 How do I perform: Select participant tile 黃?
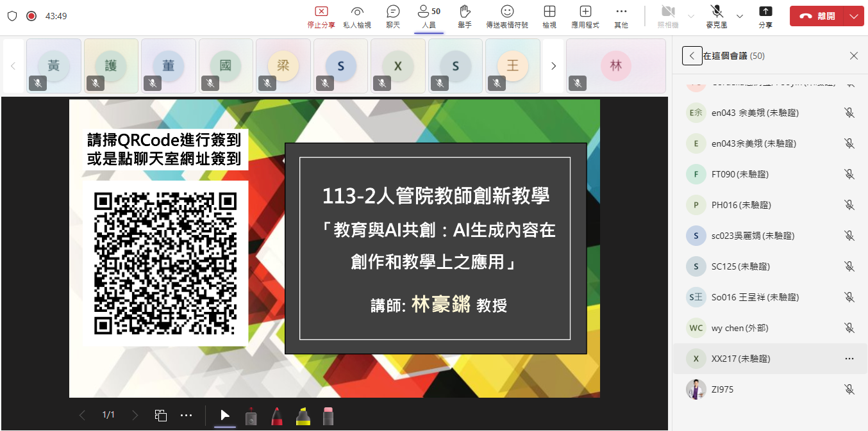pos(54,65)
